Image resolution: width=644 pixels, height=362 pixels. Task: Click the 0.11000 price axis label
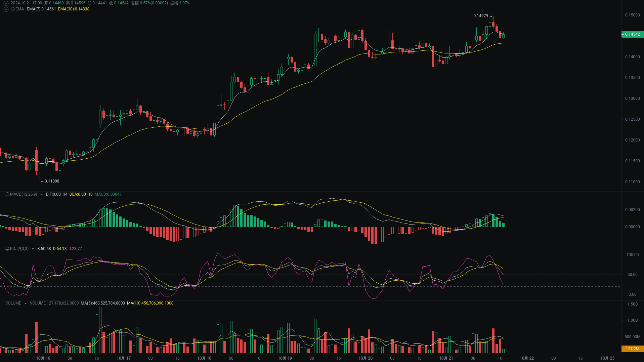(x=632, y=182)
